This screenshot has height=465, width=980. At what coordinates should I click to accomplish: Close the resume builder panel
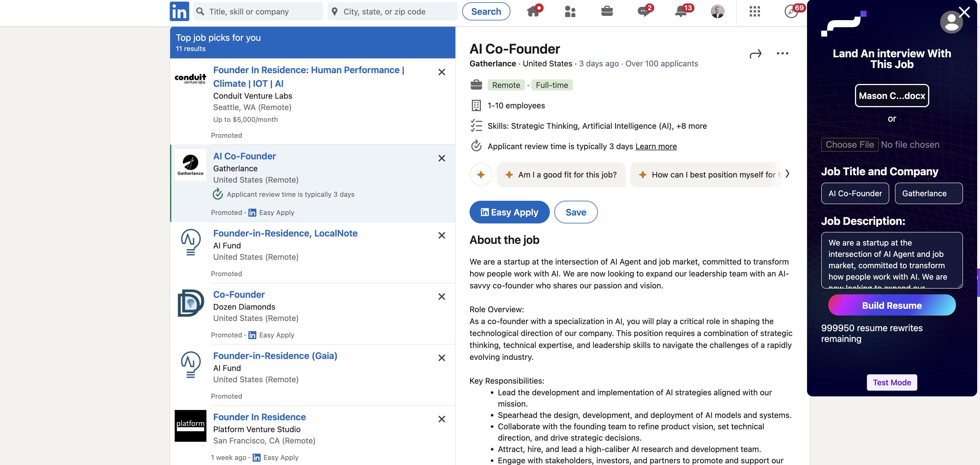[964, 12]
